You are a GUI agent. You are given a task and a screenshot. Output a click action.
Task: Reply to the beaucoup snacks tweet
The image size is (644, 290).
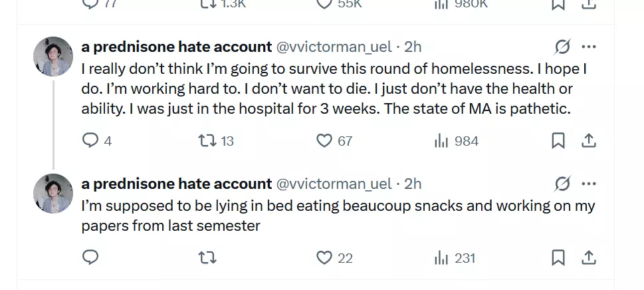coord(90,257)
